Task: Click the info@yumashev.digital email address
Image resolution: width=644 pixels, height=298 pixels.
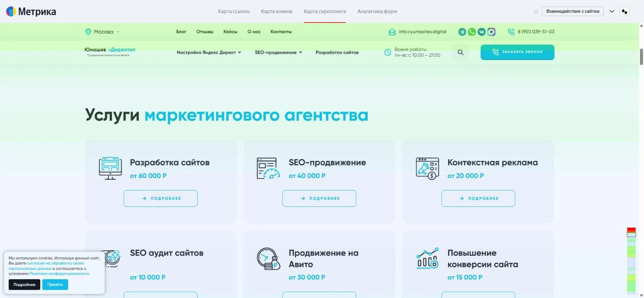Action: click(x=423, y=32)
